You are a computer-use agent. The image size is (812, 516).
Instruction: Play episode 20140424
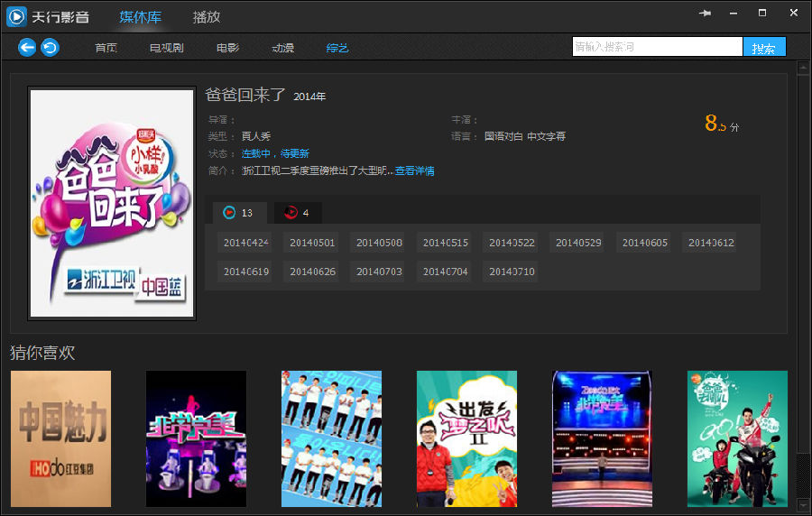(246, 243)
